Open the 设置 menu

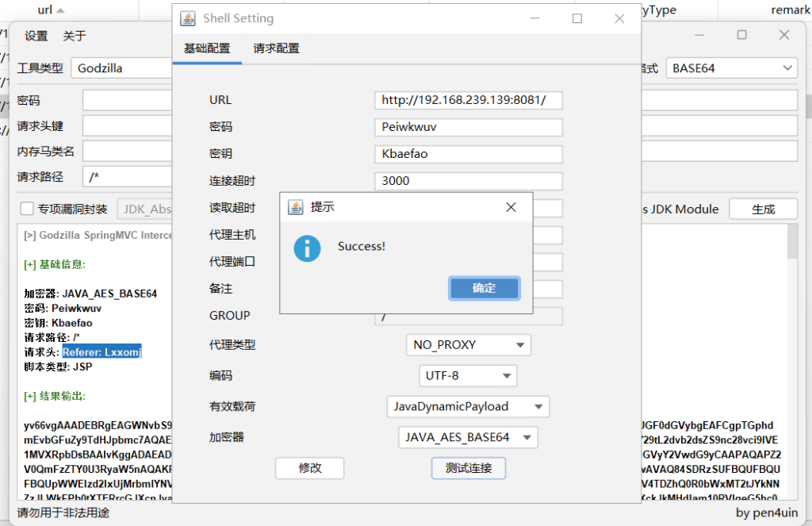tap(36, 36)
